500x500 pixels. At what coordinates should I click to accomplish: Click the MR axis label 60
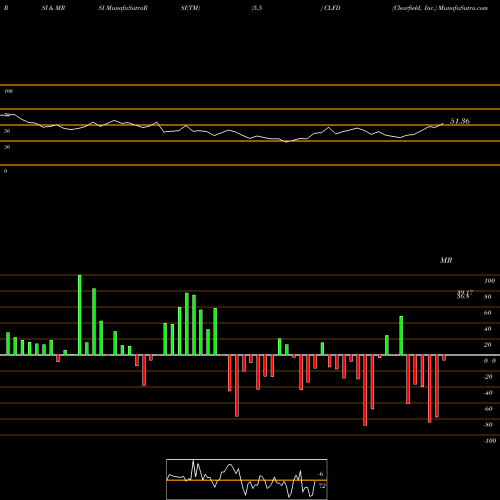click(488, 313)
